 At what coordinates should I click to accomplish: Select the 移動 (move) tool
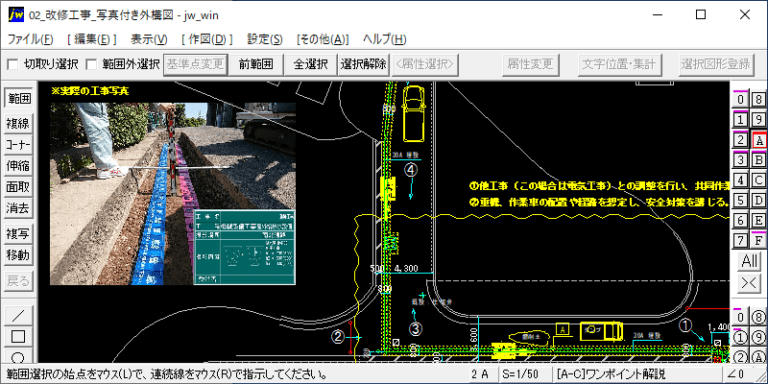point(19,255)
